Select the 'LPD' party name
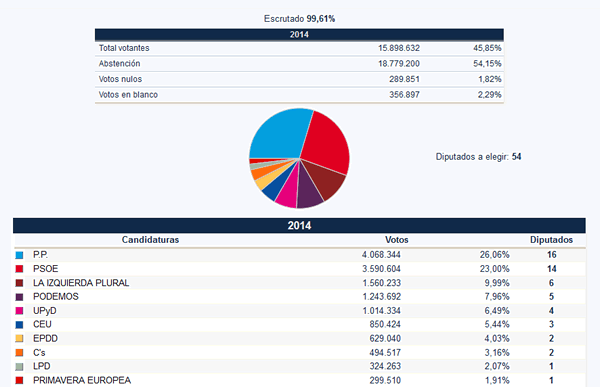The width and height of the screenshot is (600, 387). click(42, 366)
